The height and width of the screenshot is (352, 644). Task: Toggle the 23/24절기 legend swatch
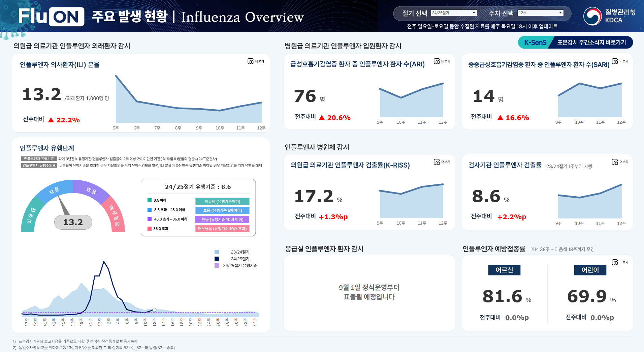point(217,252)
